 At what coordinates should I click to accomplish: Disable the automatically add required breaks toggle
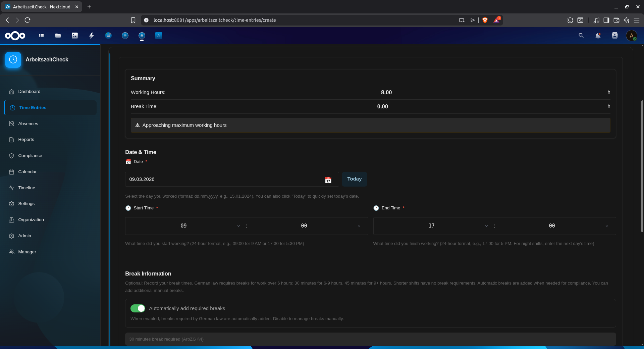pos(138,308)
